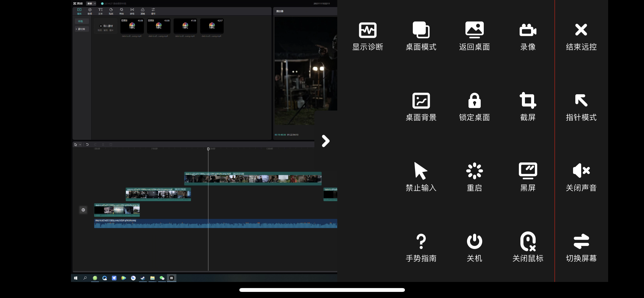Switch to the 转场 transitions tab
644x298 pixels.
(x=132, y=11)
